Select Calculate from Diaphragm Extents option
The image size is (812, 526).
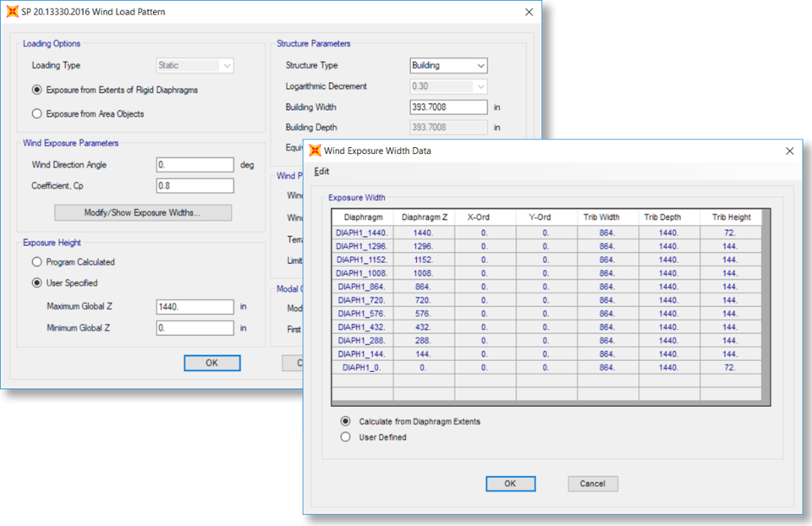345,421
